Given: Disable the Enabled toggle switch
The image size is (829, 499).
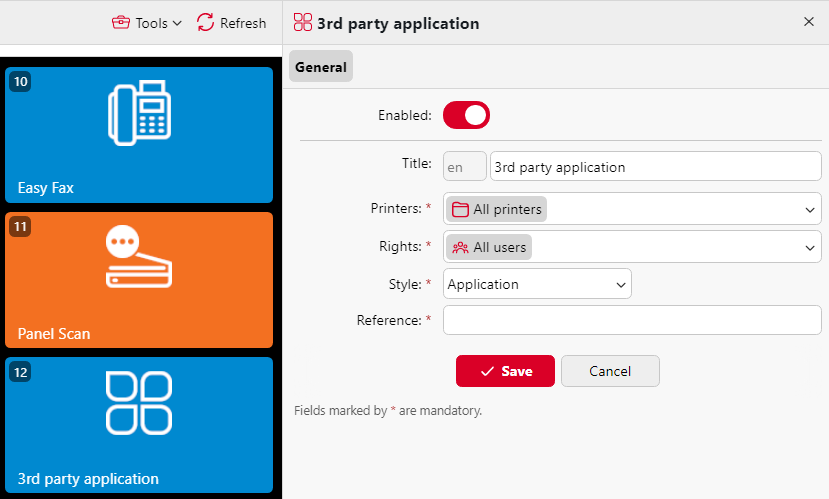Looking at the screenshot, I should [466, 115].
